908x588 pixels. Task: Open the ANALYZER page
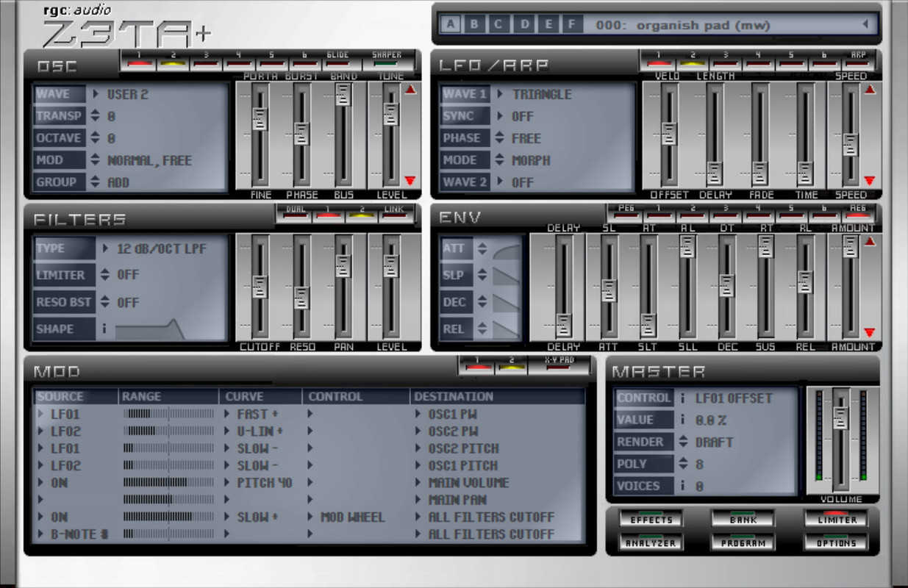coord(651,543)
